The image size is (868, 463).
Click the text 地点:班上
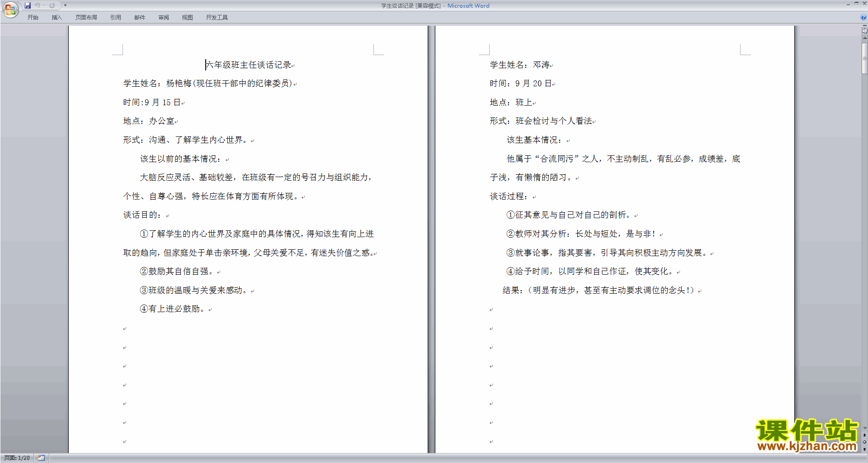(x=511, y=103)
